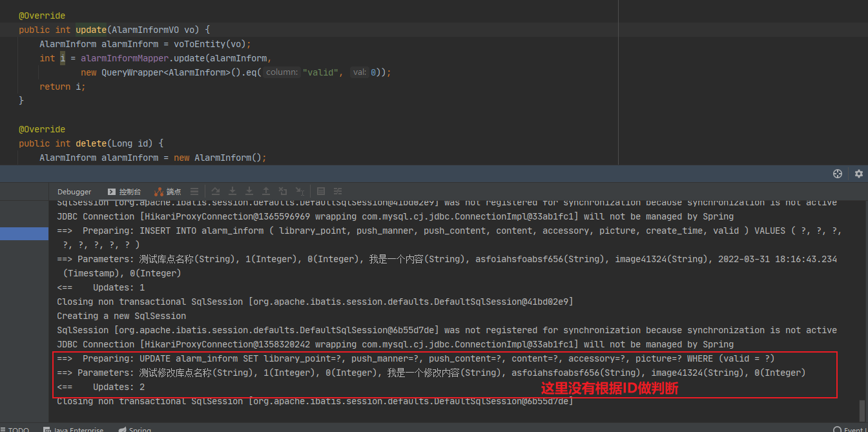This screenshot has height=432, width=868.
Task: Click the Step Into debugger icon
Action: click(x=232, y=192)
